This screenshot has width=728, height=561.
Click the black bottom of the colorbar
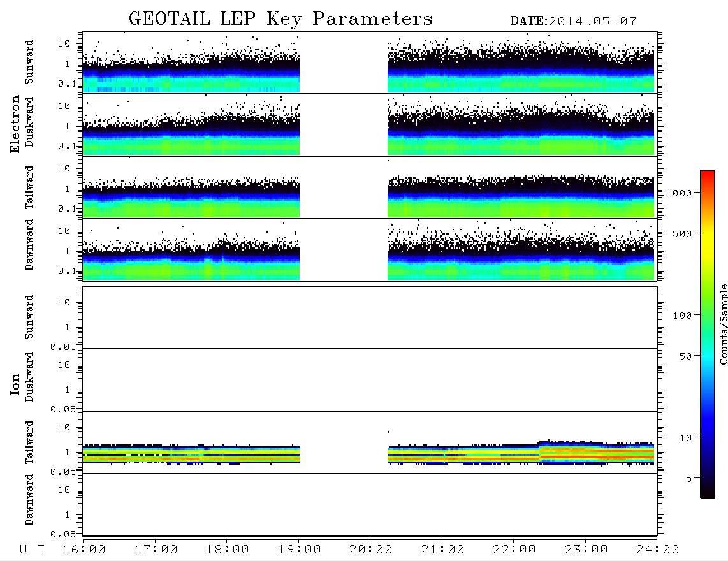[x=708, y=492]
